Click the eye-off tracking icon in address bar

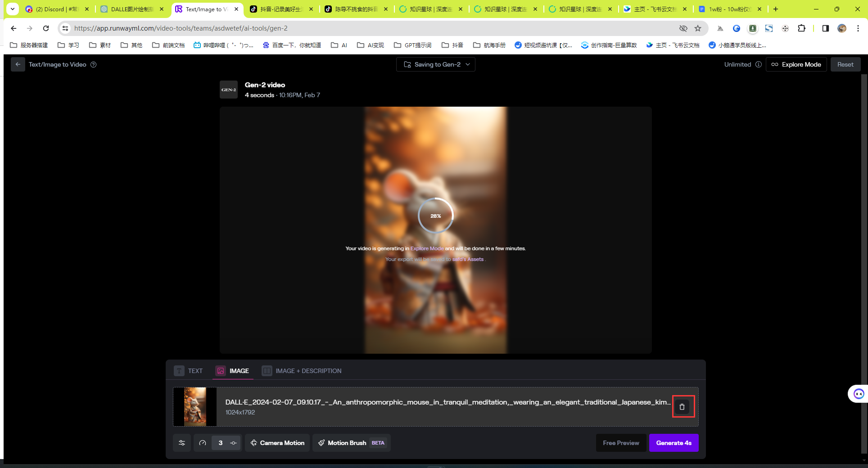683,28
